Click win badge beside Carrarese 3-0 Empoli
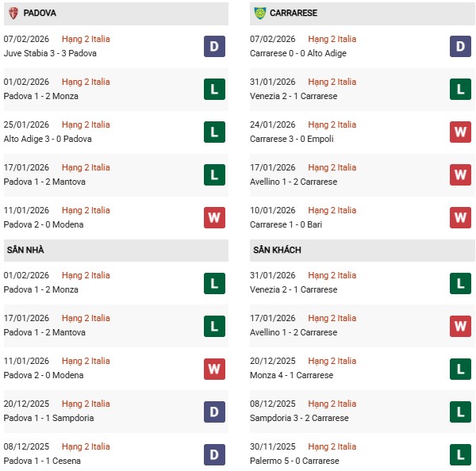The image size is (476, 471). click(x=461, y=132)
